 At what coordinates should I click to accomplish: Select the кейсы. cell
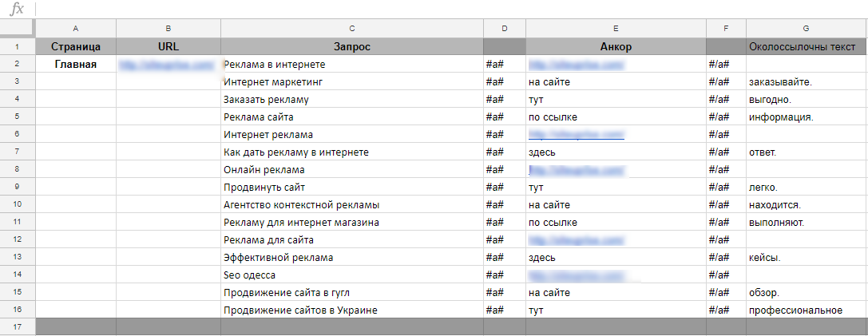[807, 258]
